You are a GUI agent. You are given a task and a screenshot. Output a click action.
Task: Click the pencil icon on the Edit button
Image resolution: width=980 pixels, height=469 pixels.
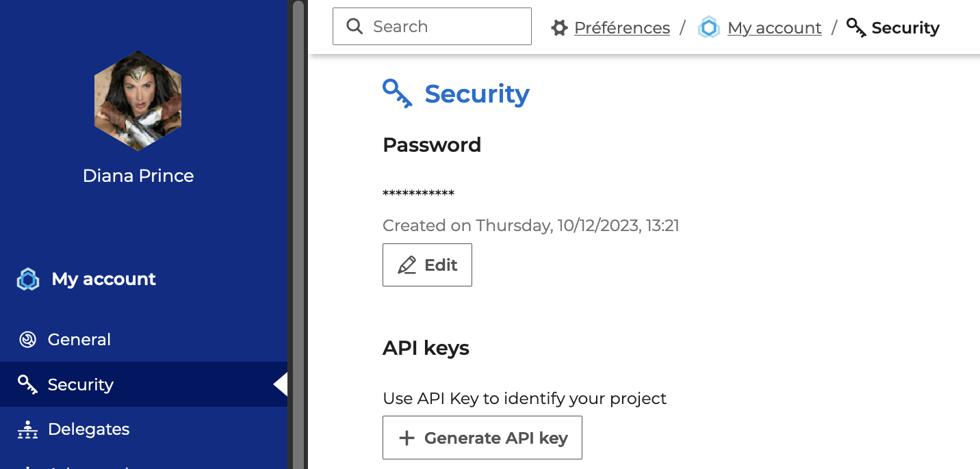pyautogui.click(x=407, y=265)
